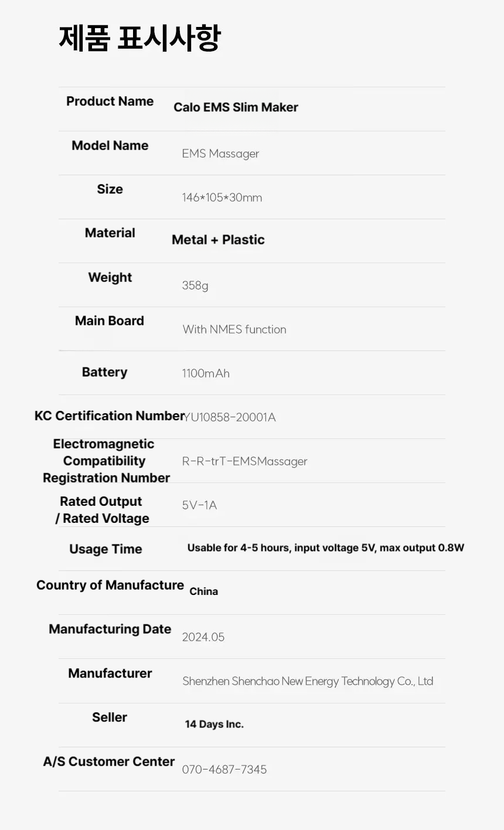Select the With NMES function text
Screen dimensions: 504x830
(234, 329)
